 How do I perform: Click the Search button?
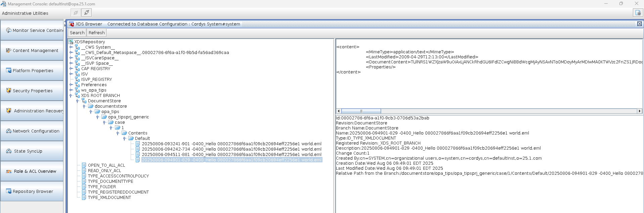tap(77, 33)
